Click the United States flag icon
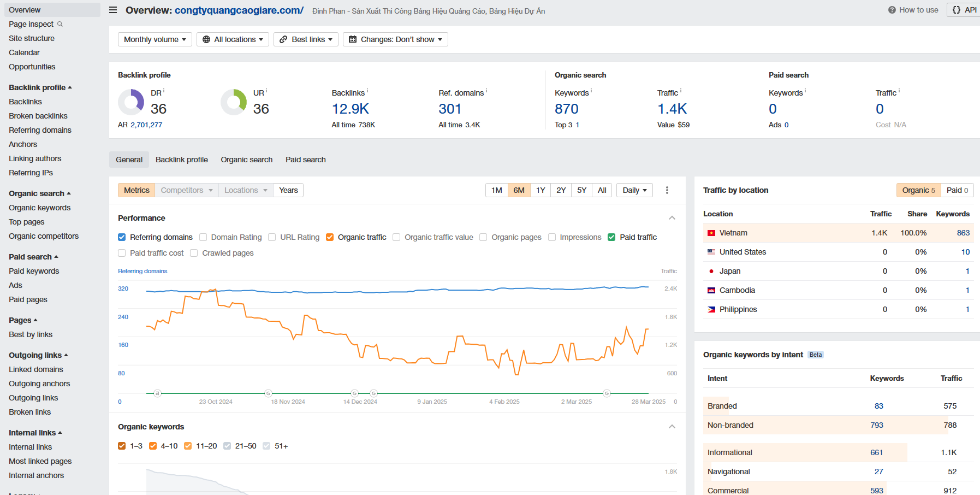This screenshot has width=980, height=495. [x=711, y=252]
